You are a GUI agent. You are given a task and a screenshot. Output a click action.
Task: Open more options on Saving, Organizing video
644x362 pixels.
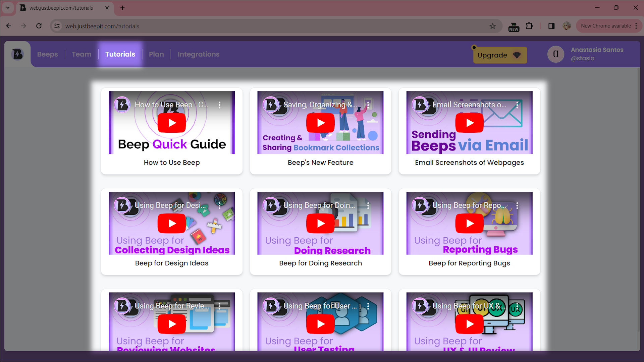coord(368,105)
